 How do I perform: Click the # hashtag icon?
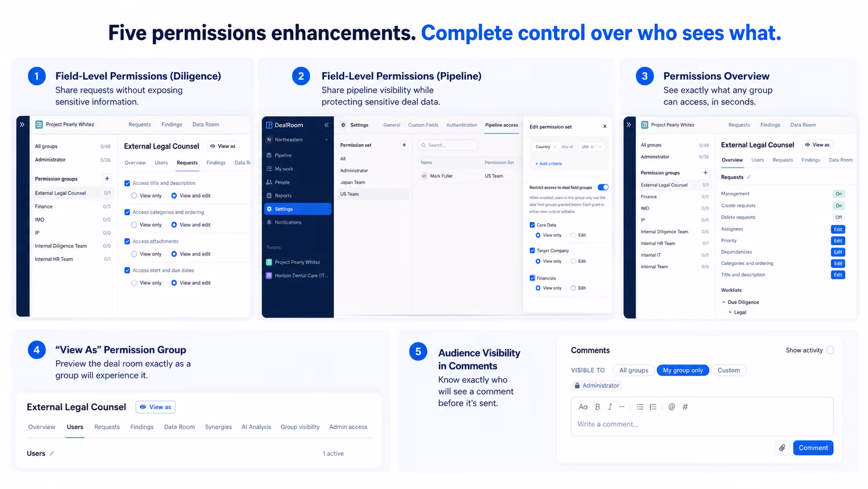(x=685, y=407)
